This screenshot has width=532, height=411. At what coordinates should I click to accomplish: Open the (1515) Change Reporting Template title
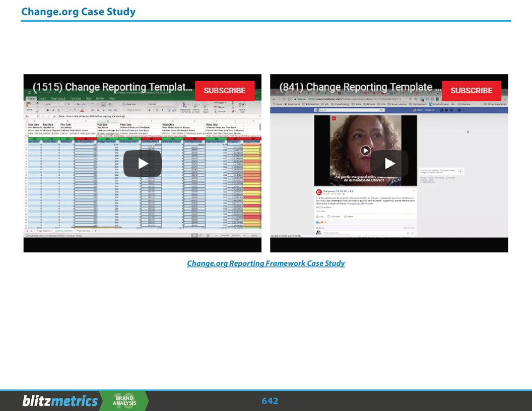(x=112, y=87)
